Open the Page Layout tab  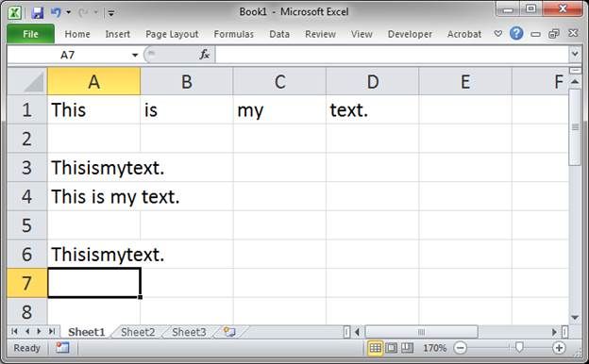[x=172, y=34]
